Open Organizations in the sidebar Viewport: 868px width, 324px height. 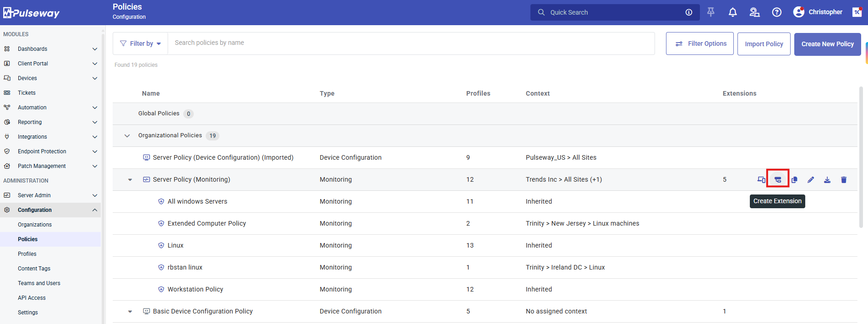35,225
